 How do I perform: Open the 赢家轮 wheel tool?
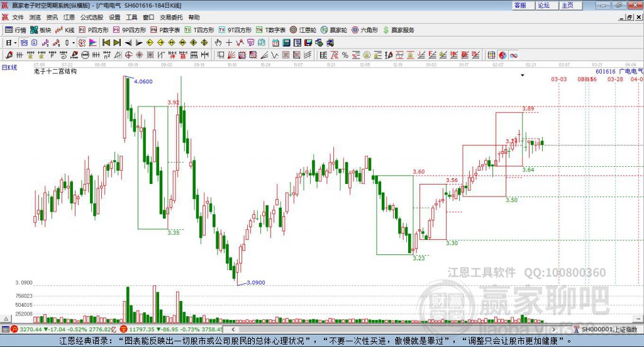(334, 30)
